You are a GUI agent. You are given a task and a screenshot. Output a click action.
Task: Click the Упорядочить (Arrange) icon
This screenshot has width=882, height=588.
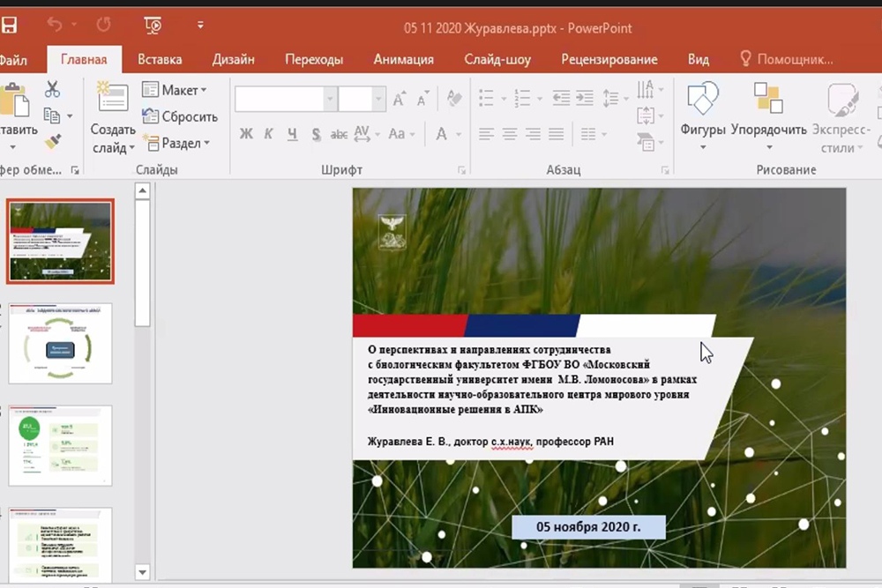767,100
